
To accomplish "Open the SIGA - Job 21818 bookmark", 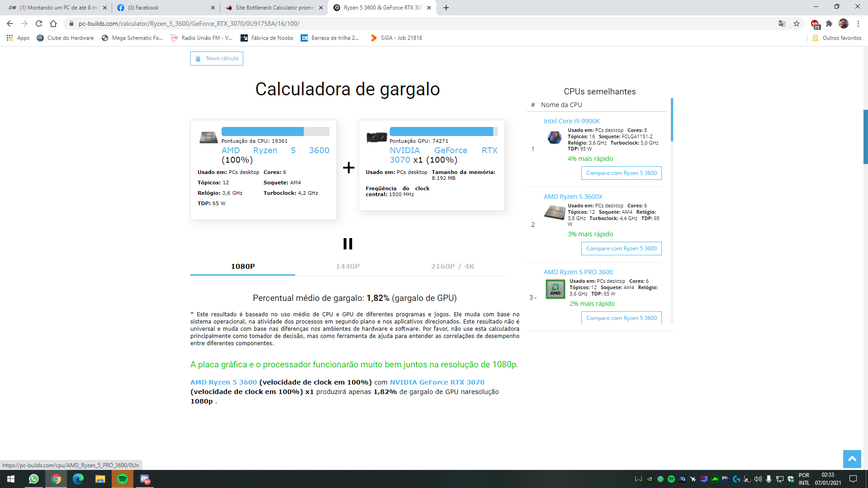I will (x=396, y=38).
